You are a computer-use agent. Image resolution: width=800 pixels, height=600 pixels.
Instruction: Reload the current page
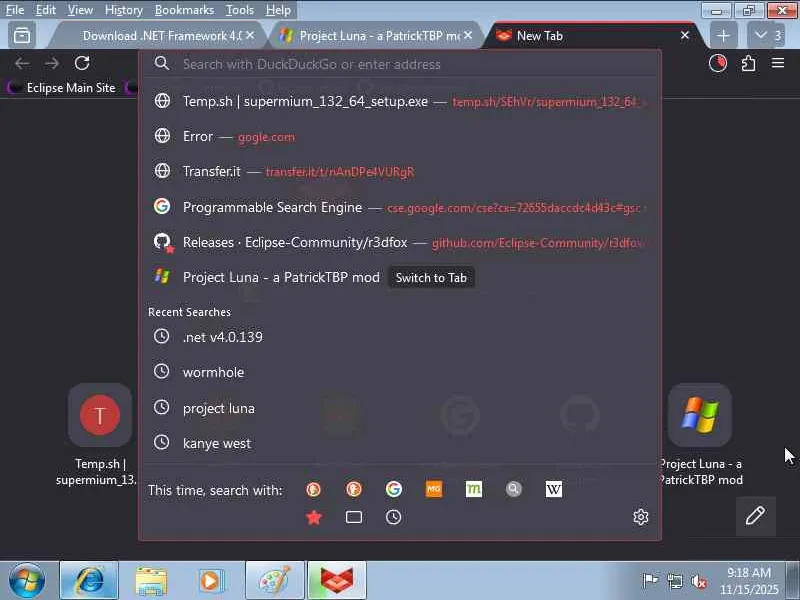[x=82, y=63]
